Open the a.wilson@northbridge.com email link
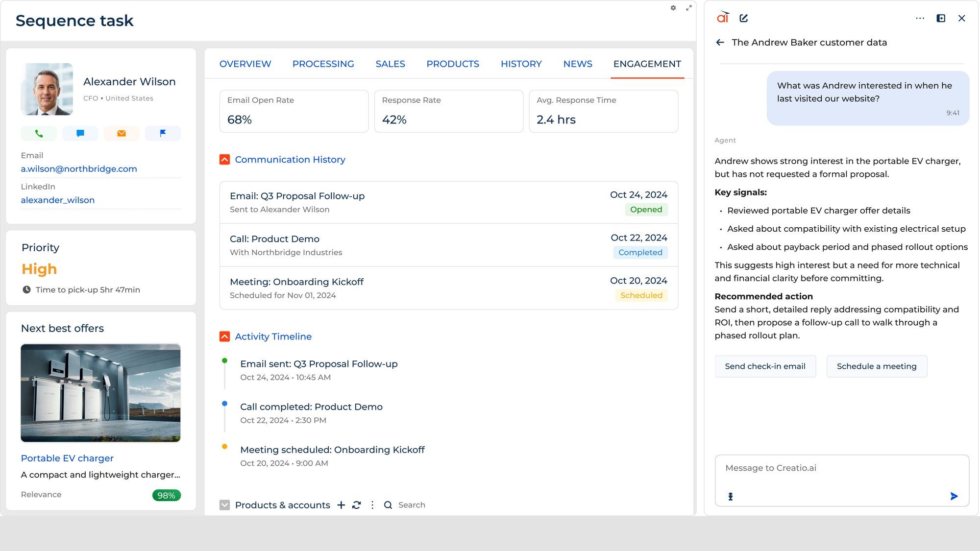 point(79,169)
